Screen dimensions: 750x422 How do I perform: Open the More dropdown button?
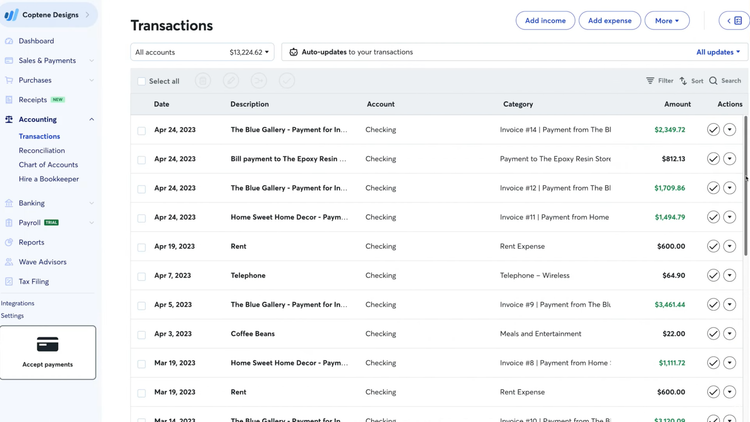point(667,21)
